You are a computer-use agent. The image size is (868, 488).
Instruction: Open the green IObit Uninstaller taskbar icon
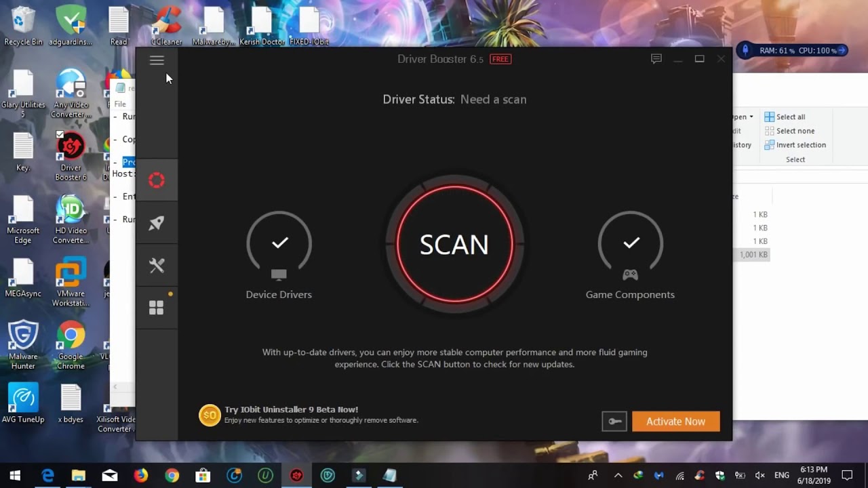(265, 476)
